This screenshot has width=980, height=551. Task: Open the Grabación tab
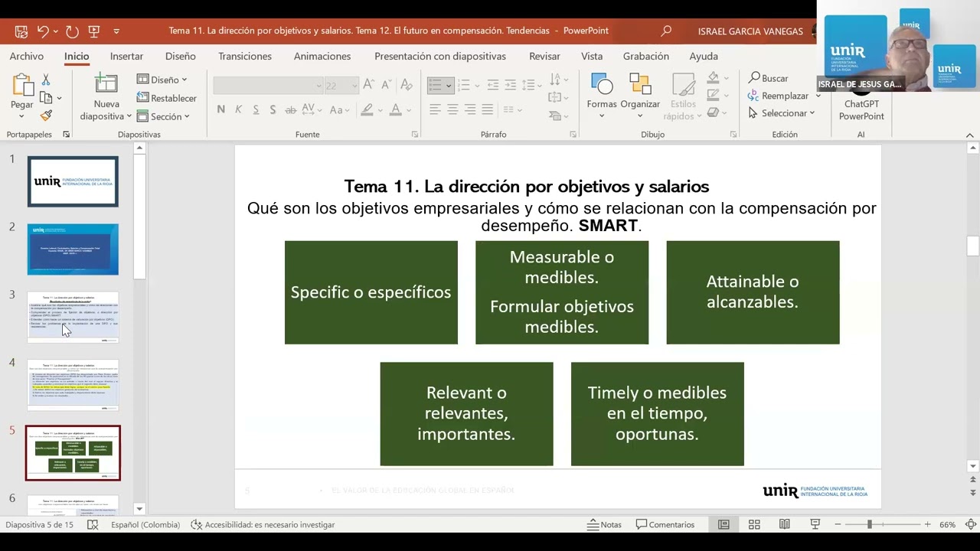[x=646, y=56]
